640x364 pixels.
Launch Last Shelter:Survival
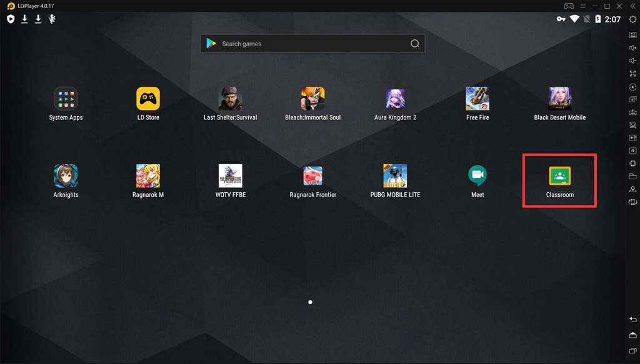pos(230,99)
